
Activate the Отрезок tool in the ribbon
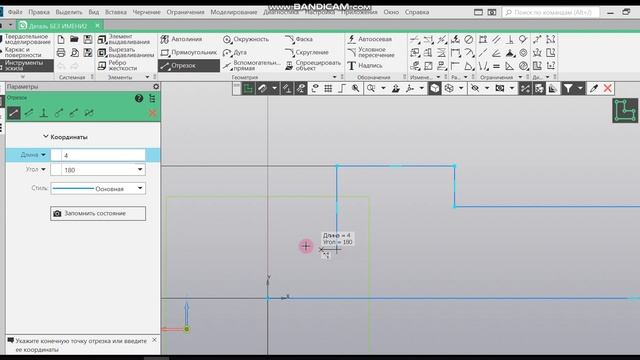click(189, 65)
